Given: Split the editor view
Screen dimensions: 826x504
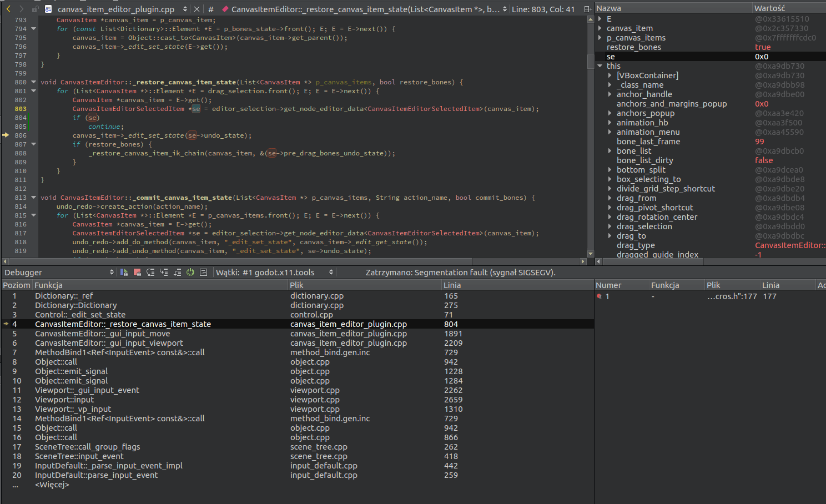Looking at the screenshot, I should [588, 9].
